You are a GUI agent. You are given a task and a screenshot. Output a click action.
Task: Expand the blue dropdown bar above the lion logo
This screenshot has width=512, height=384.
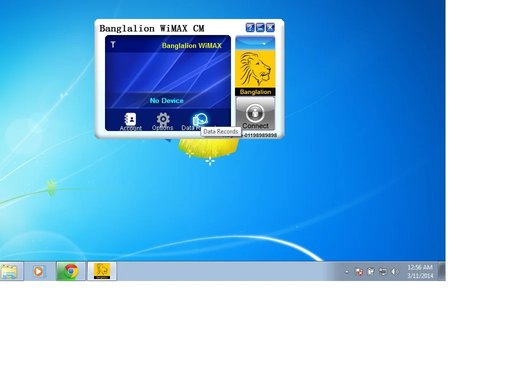pos(255,43)
